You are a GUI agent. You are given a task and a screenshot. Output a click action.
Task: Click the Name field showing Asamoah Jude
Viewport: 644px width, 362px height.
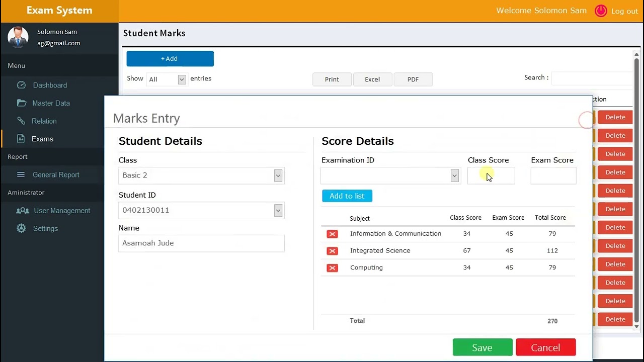point(201,243)
